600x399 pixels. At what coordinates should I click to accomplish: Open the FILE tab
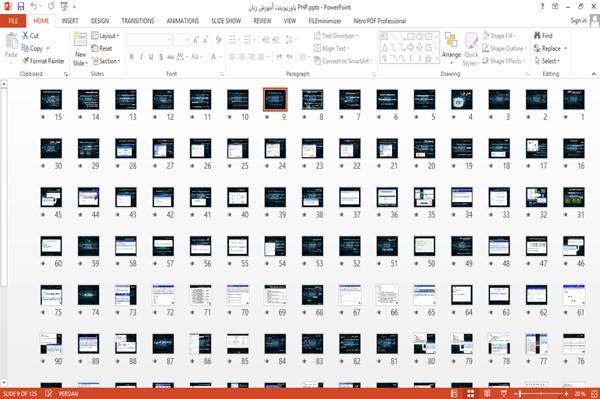13,21
